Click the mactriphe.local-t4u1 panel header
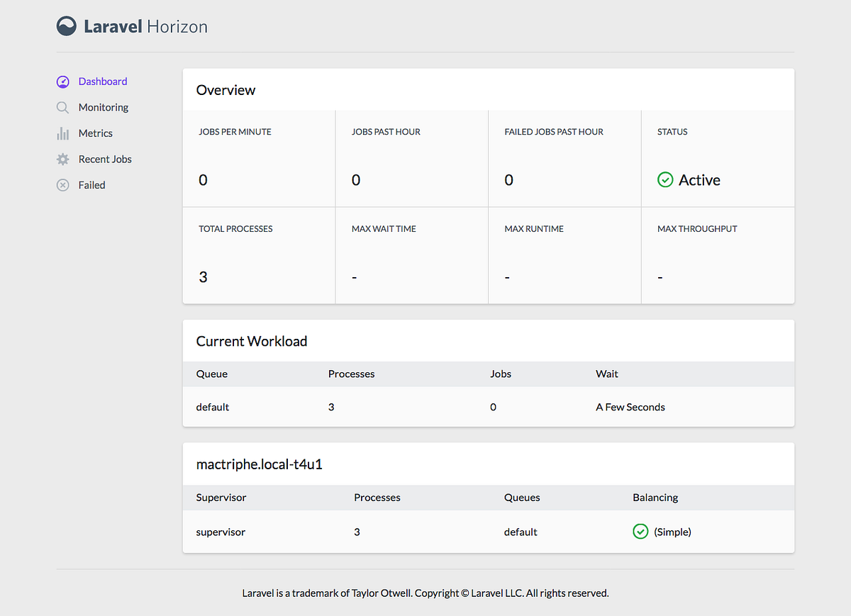 pos(260,463)
